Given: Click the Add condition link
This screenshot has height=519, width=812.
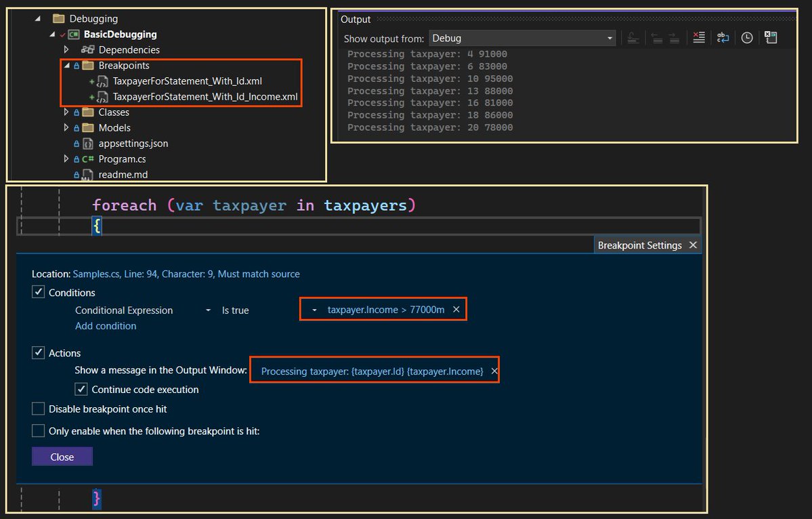Looking at the screenshot, I should pos(106,326).
